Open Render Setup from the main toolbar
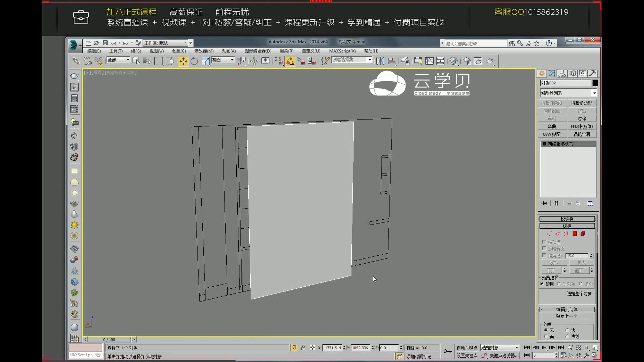This screenshot has width=644, height=362. [467, 61]
